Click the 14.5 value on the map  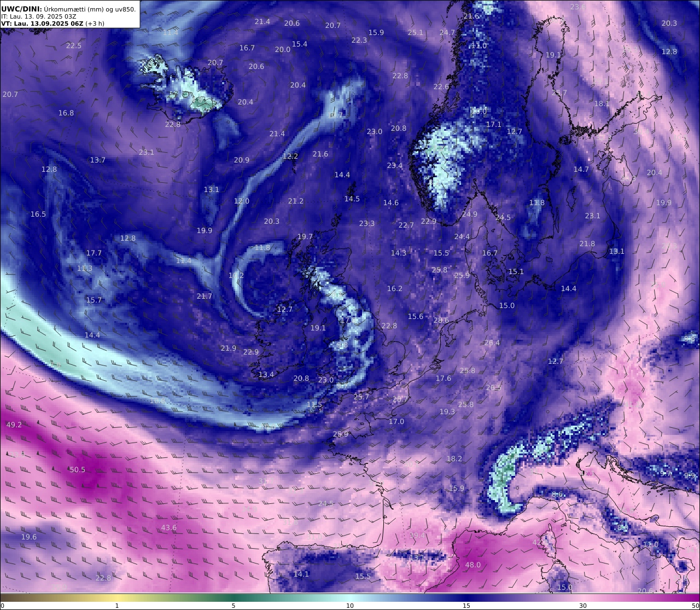point(352,199)
